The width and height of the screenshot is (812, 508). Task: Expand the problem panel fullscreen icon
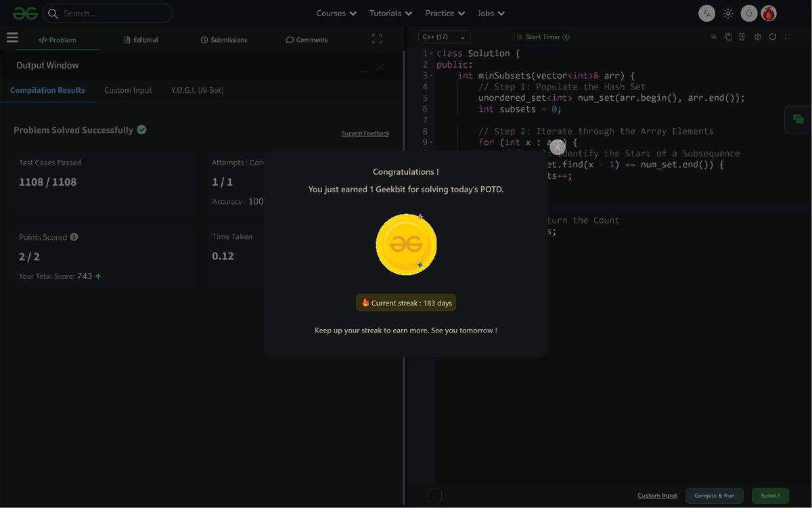tap(377, 39)
